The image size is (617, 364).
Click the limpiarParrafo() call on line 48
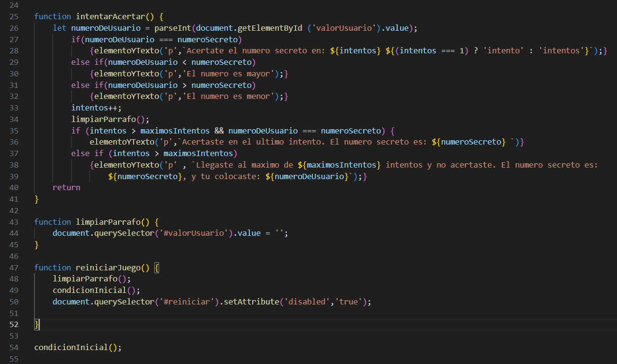92,279
